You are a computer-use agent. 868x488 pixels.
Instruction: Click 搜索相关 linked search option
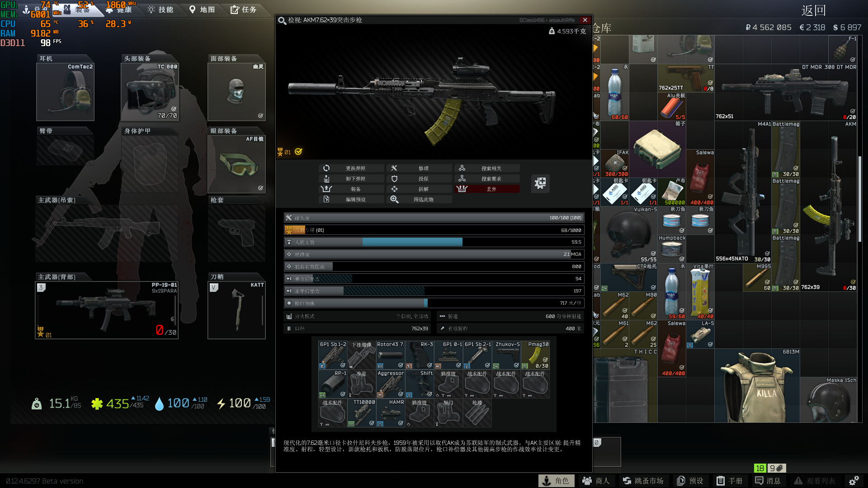[x=487, y=168]
